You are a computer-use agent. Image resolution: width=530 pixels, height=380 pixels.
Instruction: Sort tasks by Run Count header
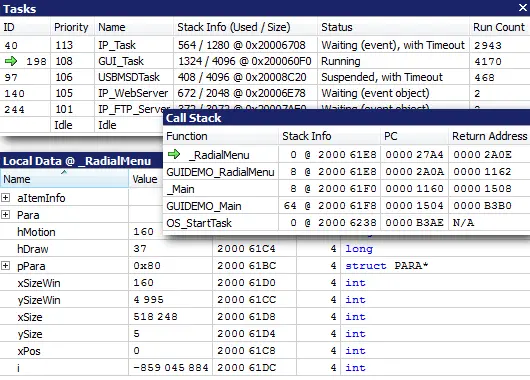coord(499,27)
